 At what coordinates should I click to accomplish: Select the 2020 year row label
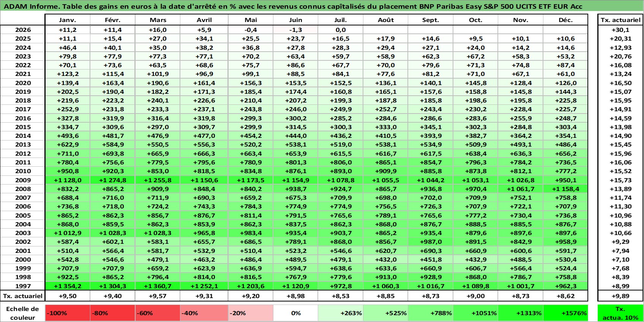(23, 83)
